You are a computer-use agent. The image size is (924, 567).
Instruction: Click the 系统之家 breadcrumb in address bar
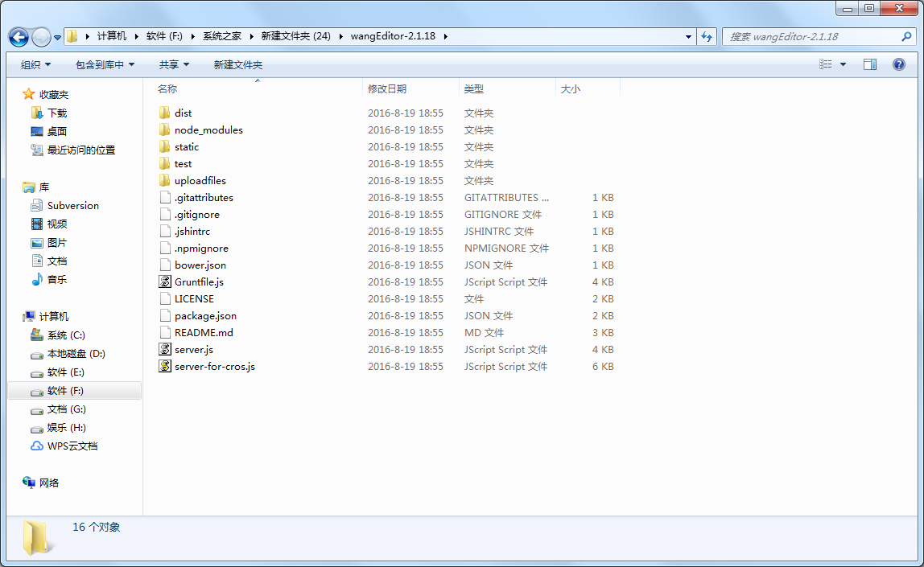[x=222, y=36]
